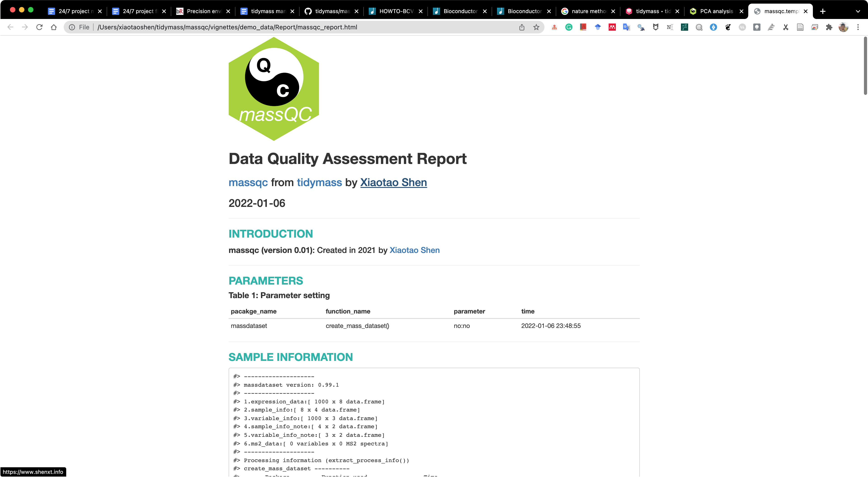The width and height of the screenshot is (868, 477).
Task: Click the no:no parameter cell
Action: click(462, 326)
